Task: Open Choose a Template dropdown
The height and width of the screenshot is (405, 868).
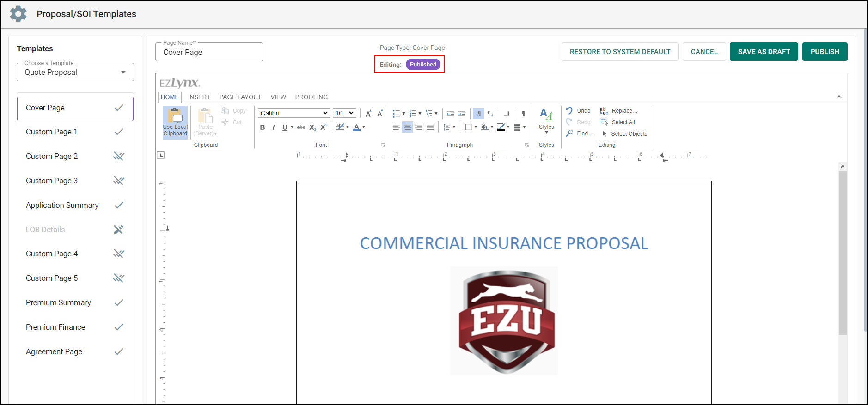Action: point(75,72)
